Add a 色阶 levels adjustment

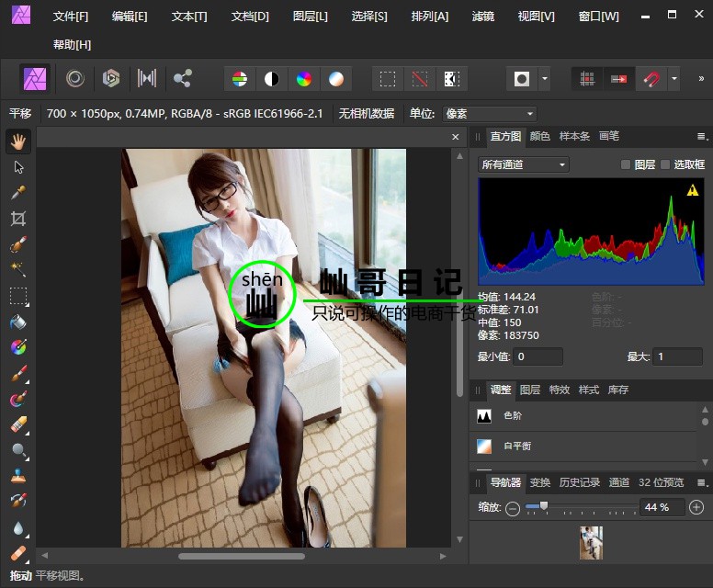(x=583, y=415)
